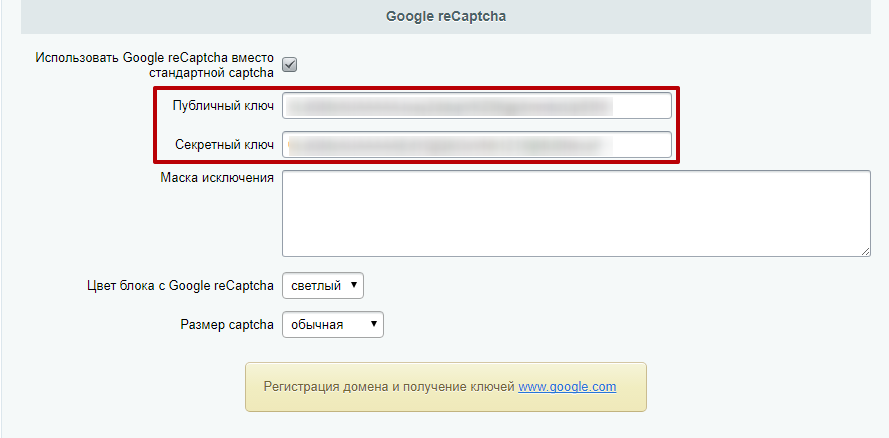Open the www.google.com link
This screenshot has width=889, height=438.
[567, 387]
